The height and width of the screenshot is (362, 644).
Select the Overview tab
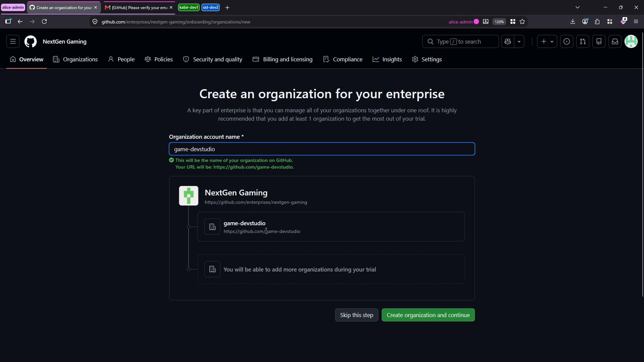(26, 59)
